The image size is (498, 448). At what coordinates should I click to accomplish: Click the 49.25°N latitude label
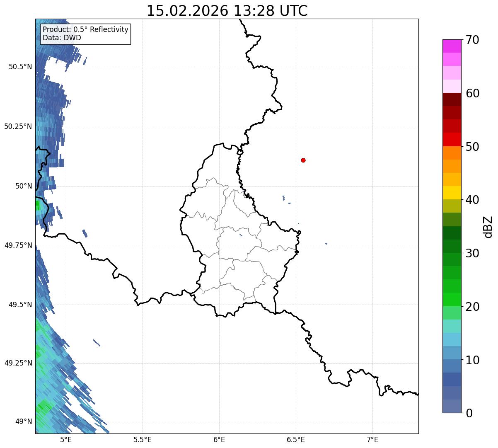click(18, 363)
